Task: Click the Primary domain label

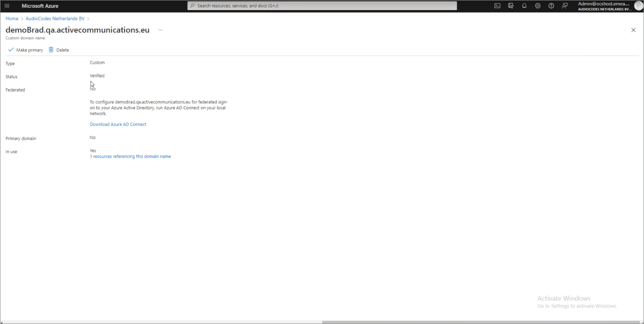Action: [21, 139]
